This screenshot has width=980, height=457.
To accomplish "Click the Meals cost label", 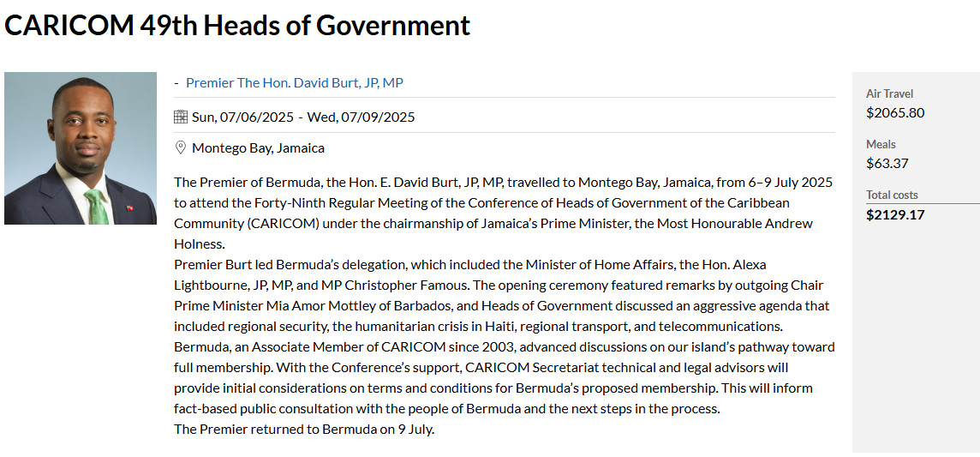I will pos(881,144).
